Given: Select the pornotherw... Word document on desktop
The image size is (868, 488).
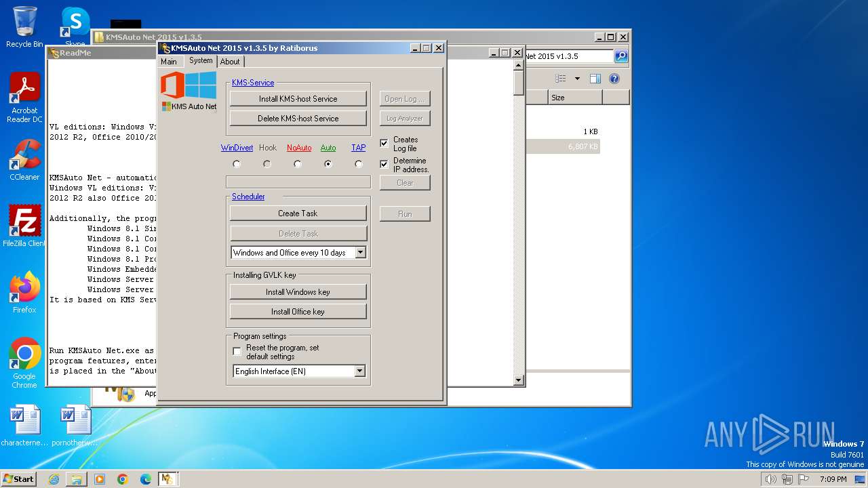Looking at the screenshot, I should coord(75,426).
